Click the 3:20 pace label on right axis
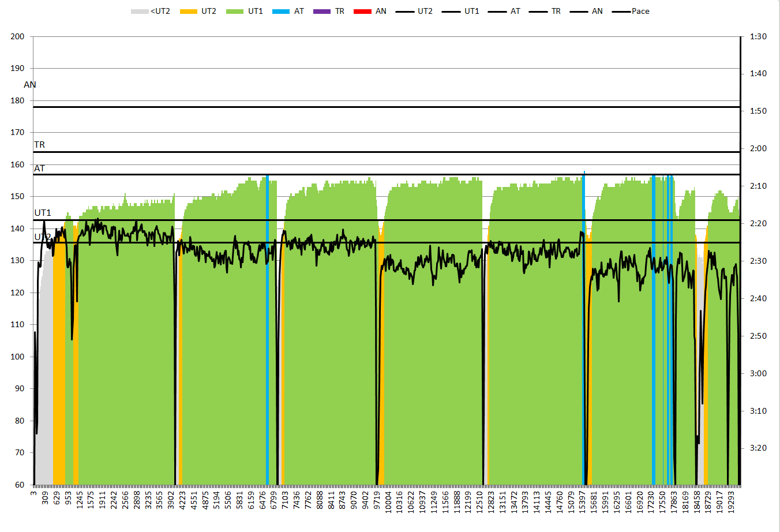780x532 pixels. pos(758,448)
